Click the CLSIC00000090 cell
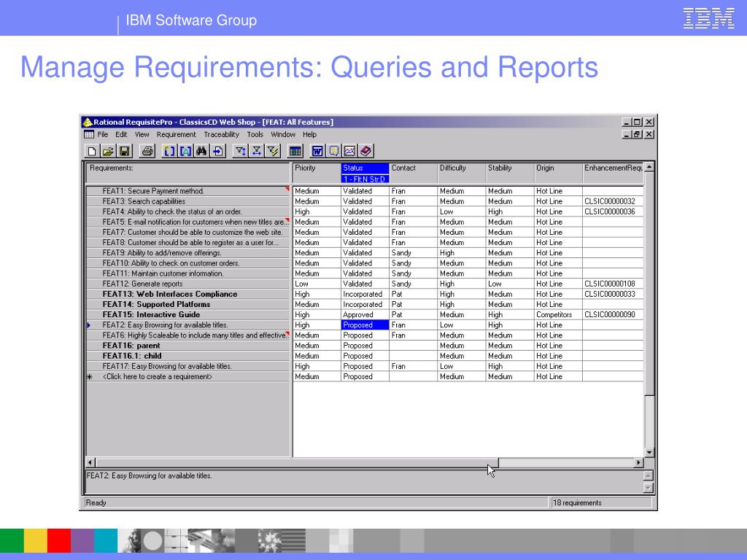The width and height of the screenshot is (747, 560). (x=613, y=315)
